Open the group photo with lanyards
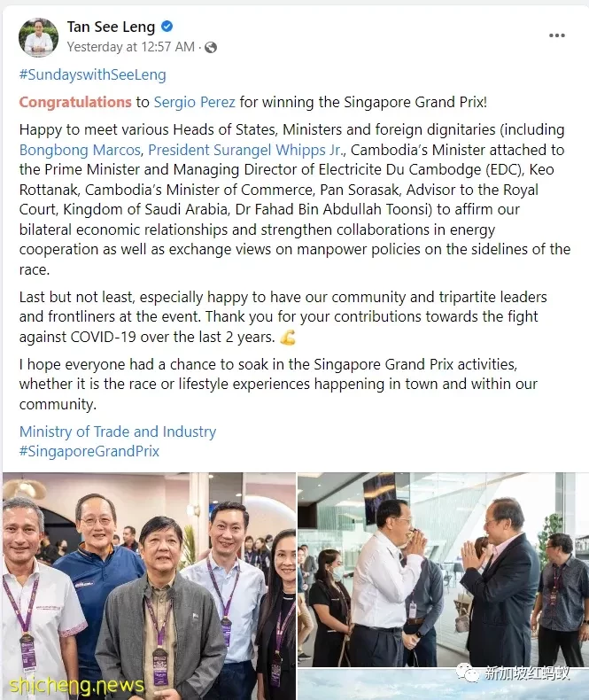The image size is (589, 700). click(149, 587)
